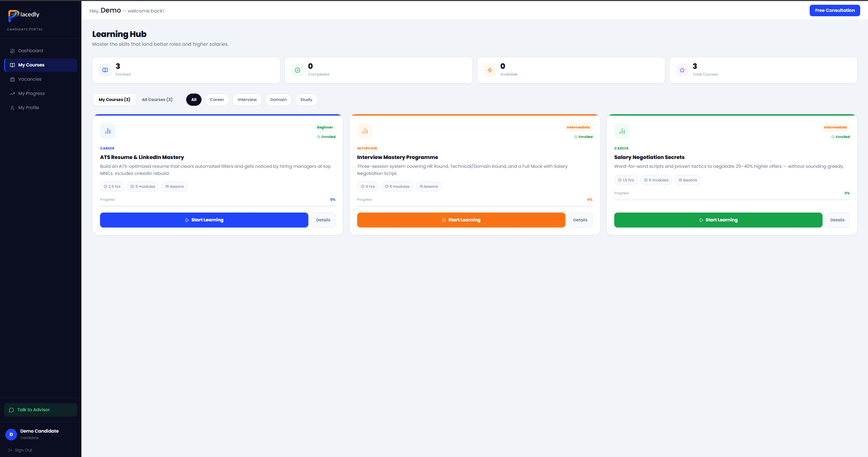Click the 2.5 hrs duration chip
This screenshot has height=457, width=868.
pos(112,187)
